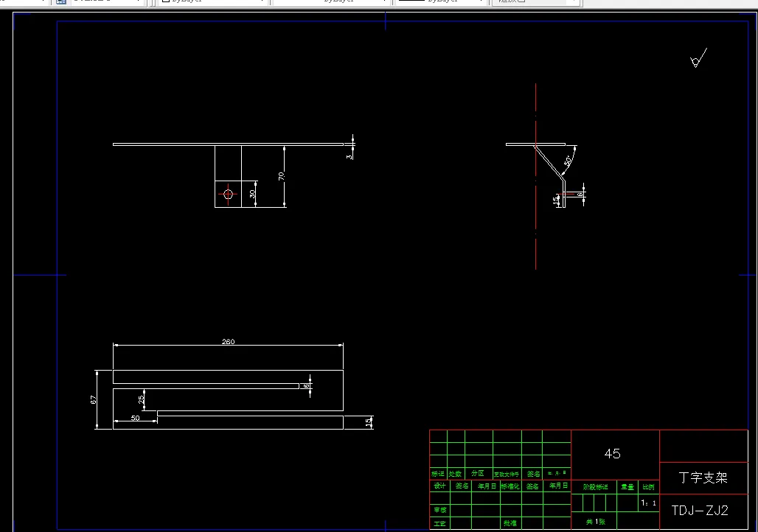Select the scale value 1:1

[648, 503]
